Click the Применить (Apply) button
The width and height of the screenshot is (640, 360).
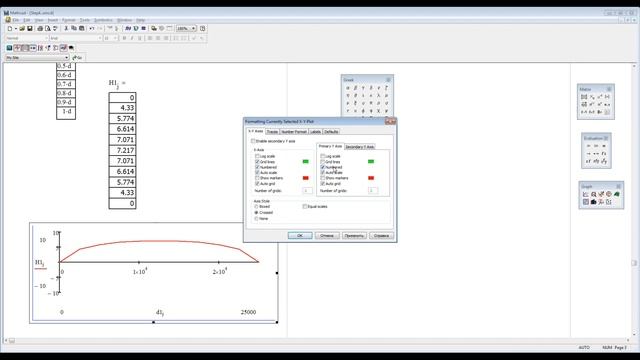pos(354,236)
